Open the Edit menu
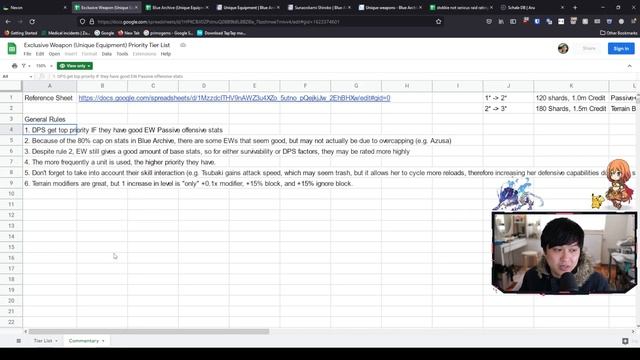 [x=40, y=54]
